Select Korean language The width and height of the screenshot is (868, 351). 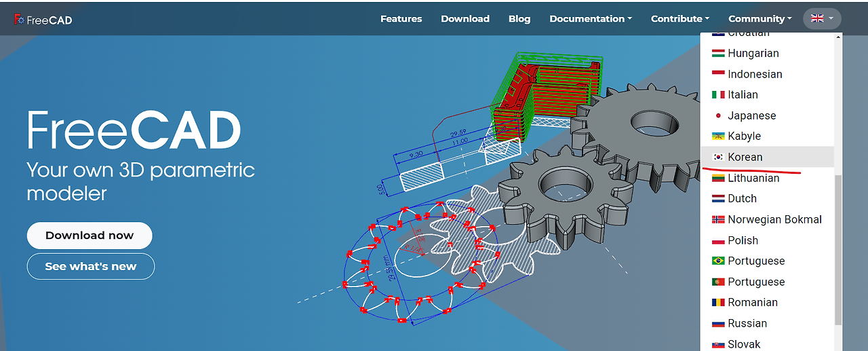point(768,157)
